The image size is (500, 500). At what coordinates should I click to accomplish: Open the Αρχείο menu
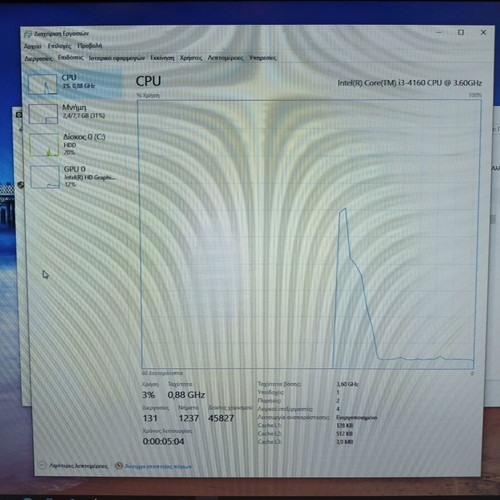click(x=33, y=46)
